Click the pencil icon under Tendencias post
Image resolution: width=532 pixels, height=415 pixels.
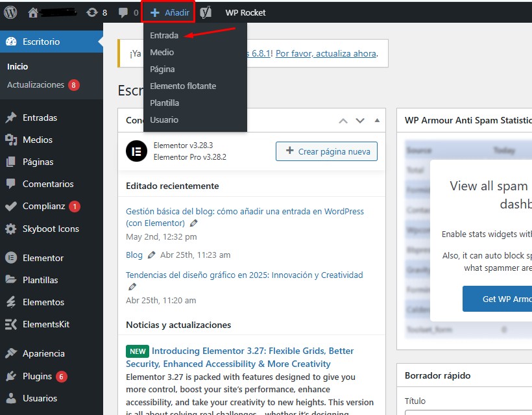pyautogui.click(x=132, y=287)
